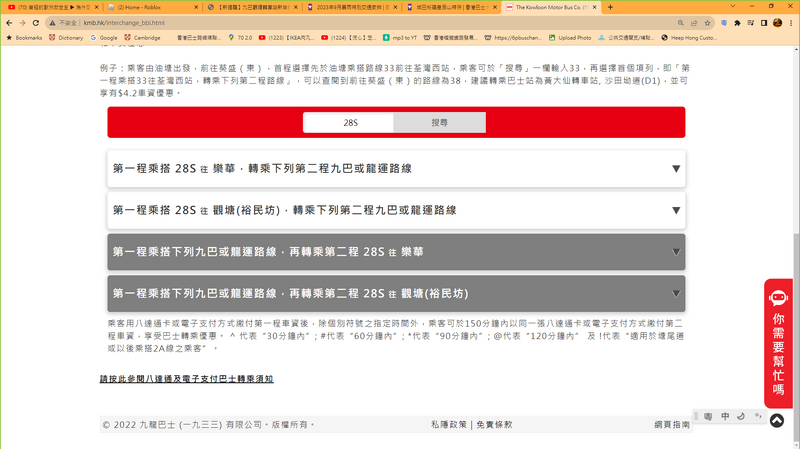Open the https://6pbuschan bookmark
The image size is (800, 449).
coord(513,38)
